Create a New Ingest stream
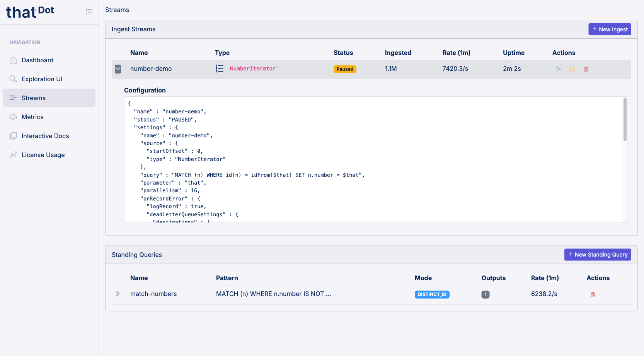This screenshot has width=644, height=356. [x=610, y=29]
